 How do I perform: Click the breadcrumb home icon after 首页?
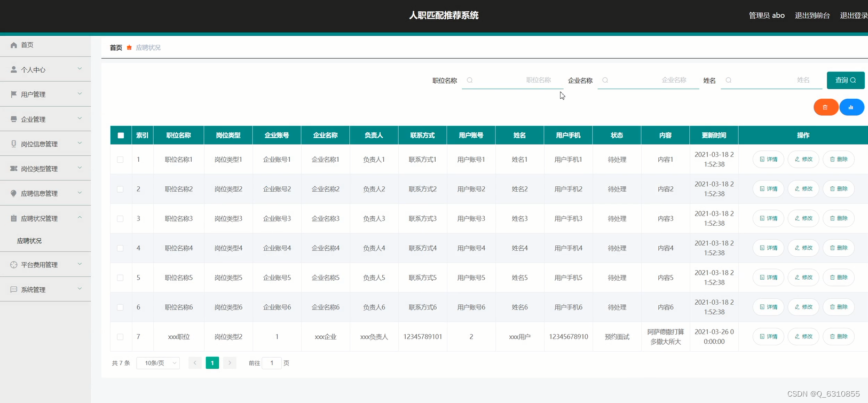[129, 48]
